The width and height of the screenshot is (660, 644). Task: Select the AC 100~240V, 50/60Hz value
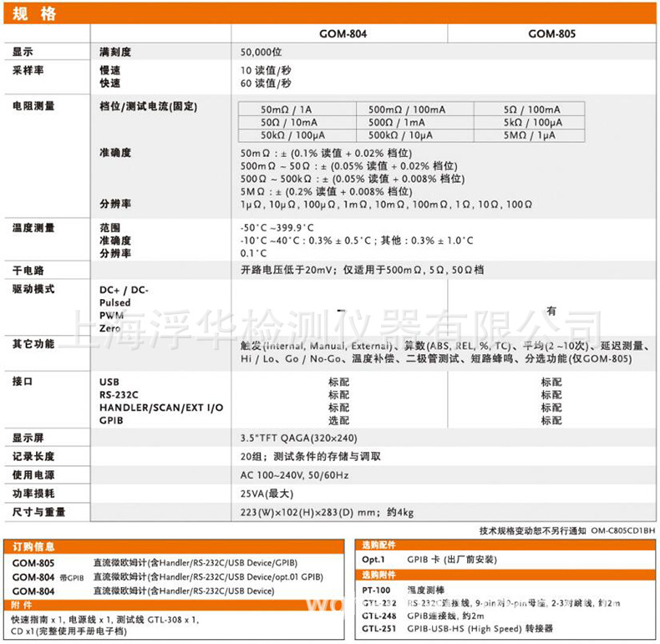point(294,475)
